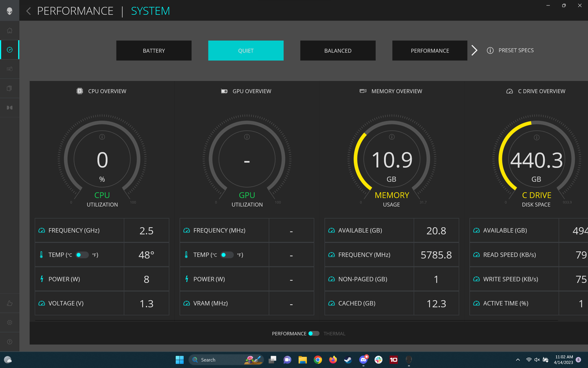Go back using the left arrow
This screenshot has height=368, width=588.
28,11
